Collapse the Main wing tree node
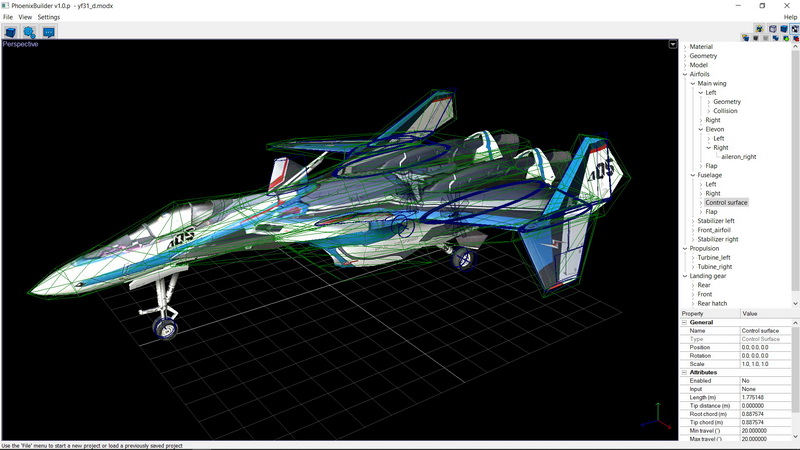 [x=693, y=84]
